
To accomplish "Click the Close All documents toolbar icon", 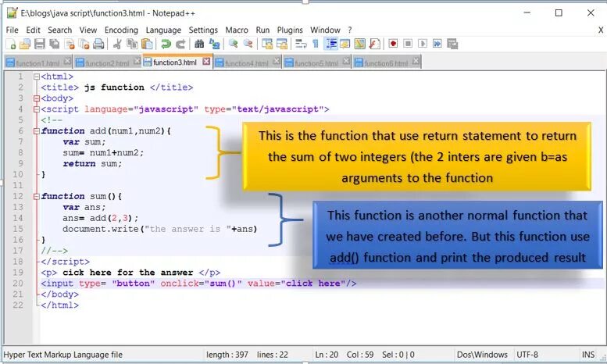I will coord(84,45).
